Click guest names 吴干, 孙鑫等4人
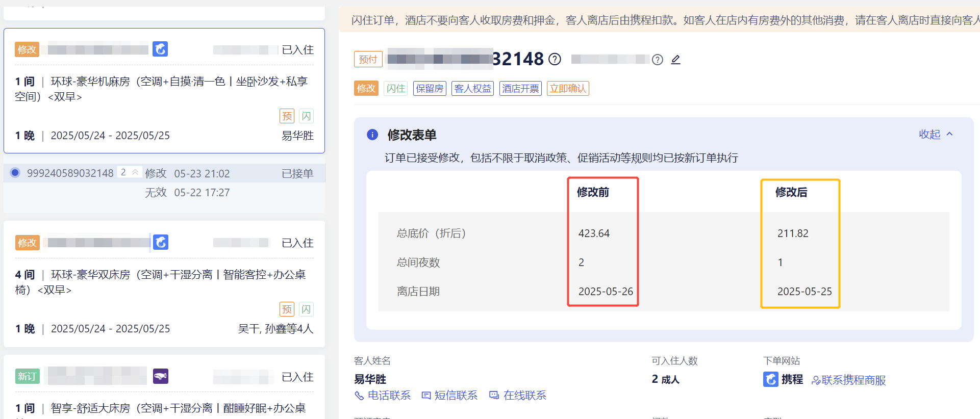The height and width of the screenshot is (419, 980). (276, 329)
